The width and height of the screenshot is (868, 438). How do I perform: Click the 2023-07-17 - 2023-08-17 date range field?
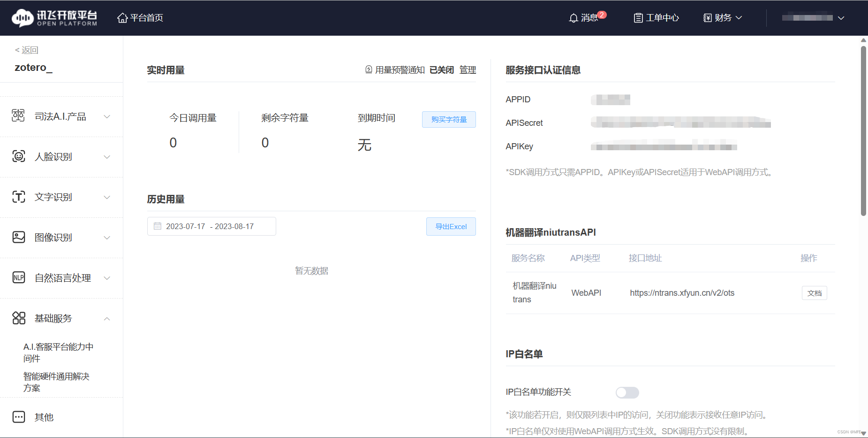coord(211,226)
